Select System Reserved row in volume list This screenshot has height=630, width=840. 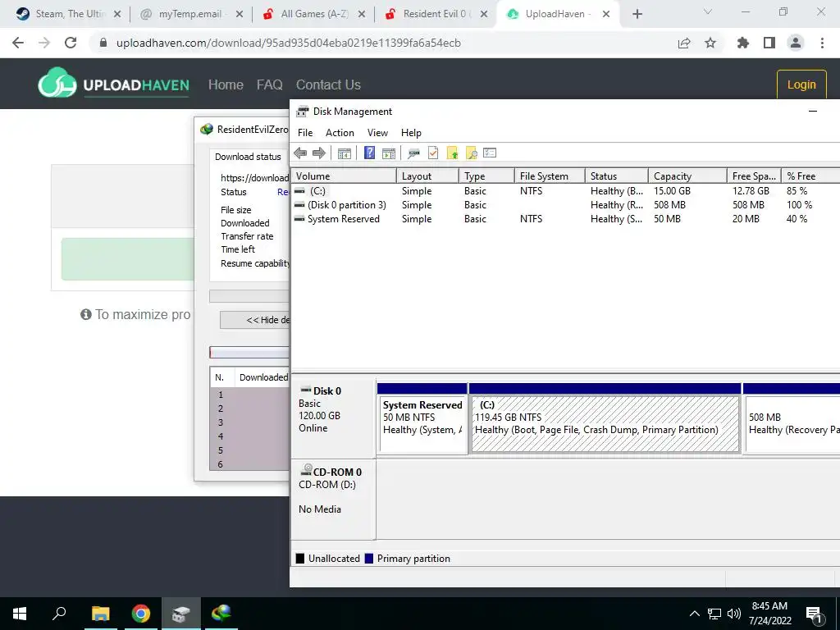[x=566, y=218]
